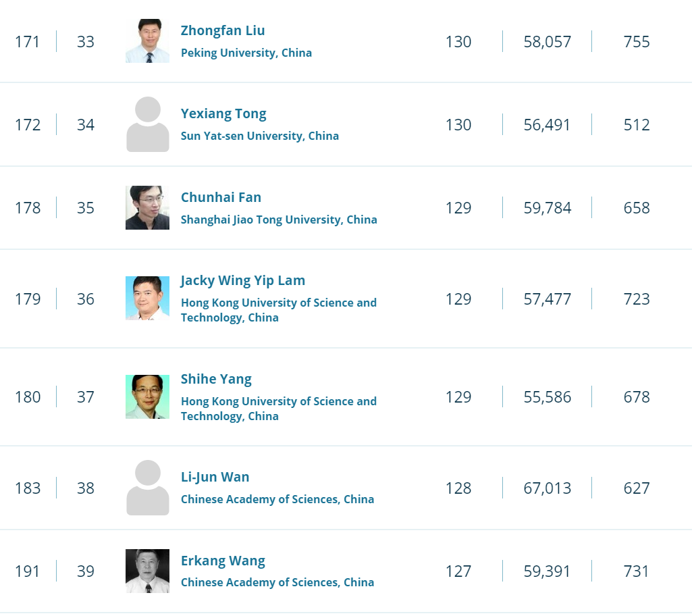Click Peking University, China affiliation
Image resolution: width=694 pixels, height=616 pixels.
pos(246,53)
